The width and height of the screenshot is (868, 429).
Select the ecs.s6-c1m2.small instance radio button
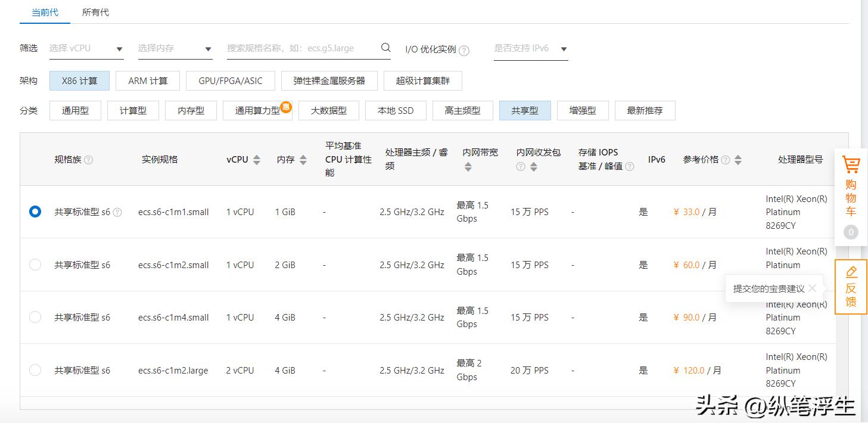pos(35,265)
